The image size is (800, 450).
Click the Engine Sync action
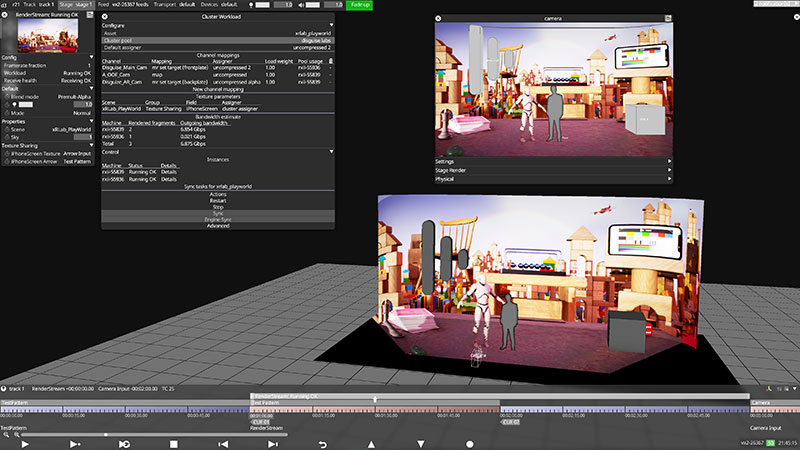click(218, 219)
